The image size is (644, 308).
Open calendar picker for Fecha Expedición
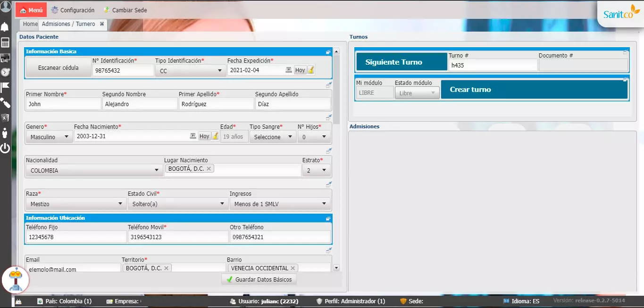tap(288, 70)
